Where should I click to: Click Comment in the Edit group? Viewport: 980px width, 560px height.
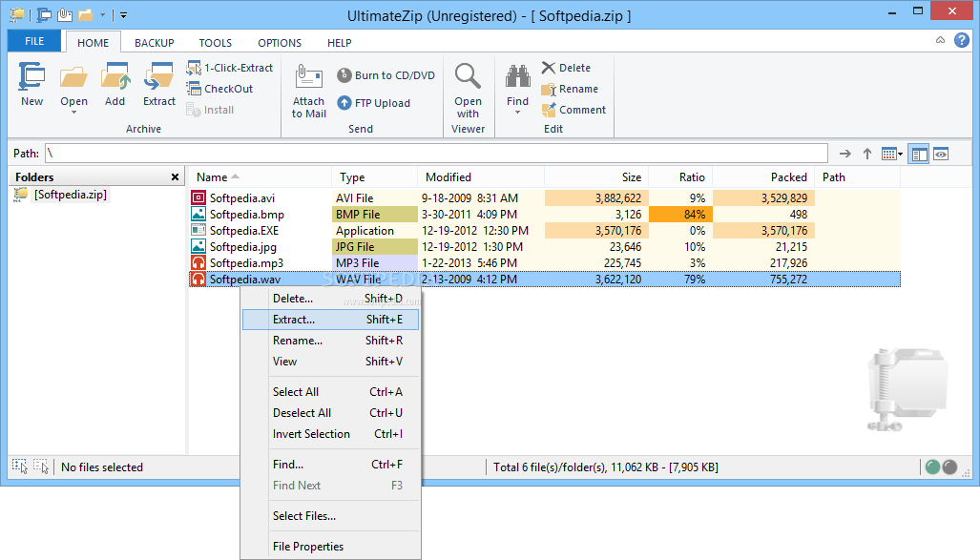(573, 110)
